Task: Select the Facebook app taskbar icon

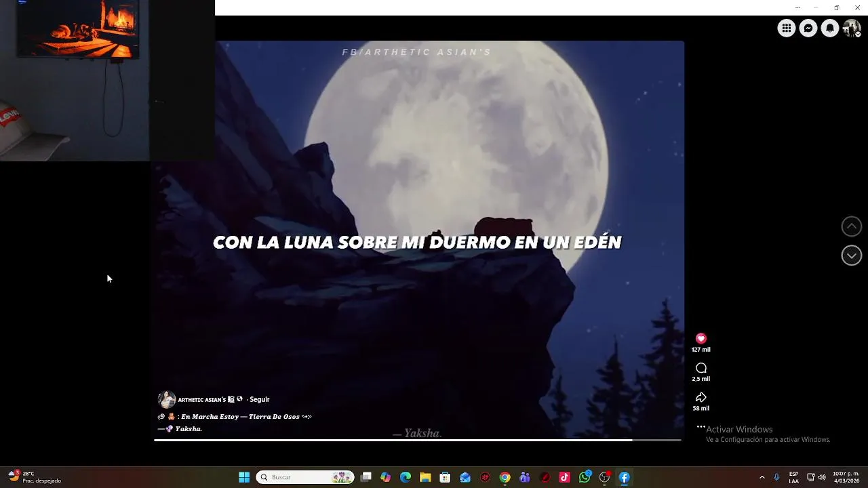Action: click(x=625, y=477)
